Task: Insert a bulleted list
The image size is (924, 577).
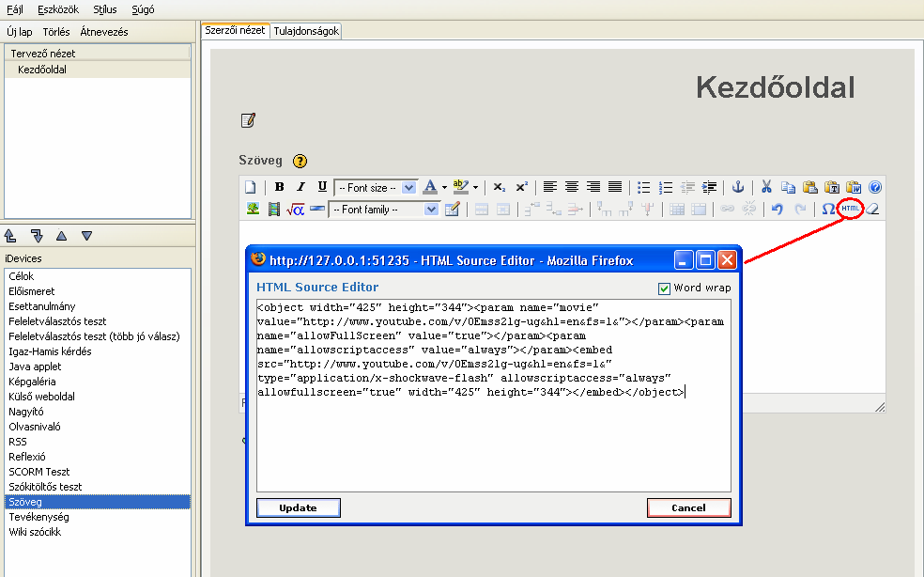Action: click(643, 188)
